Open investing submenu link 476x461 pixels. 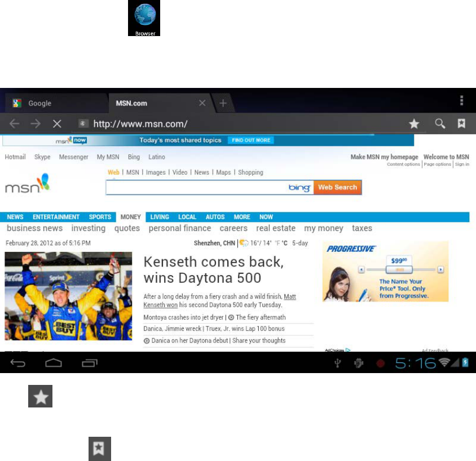[89, 228]
